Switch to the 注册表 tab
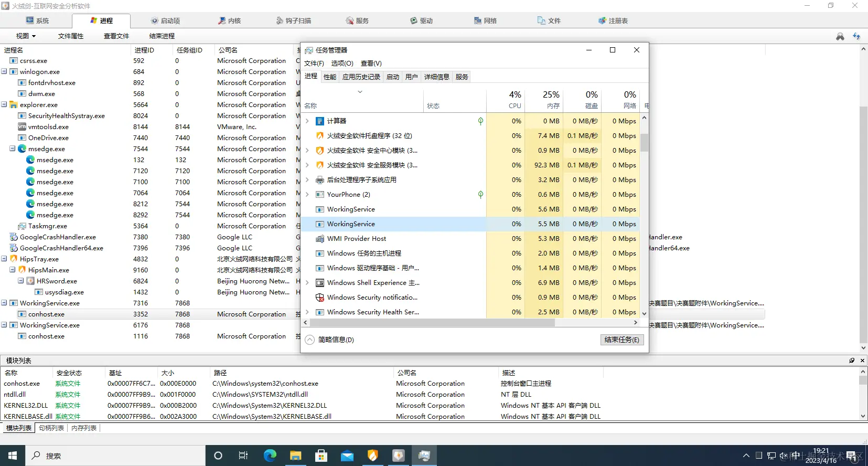868x466 pixels. (613, 21)
